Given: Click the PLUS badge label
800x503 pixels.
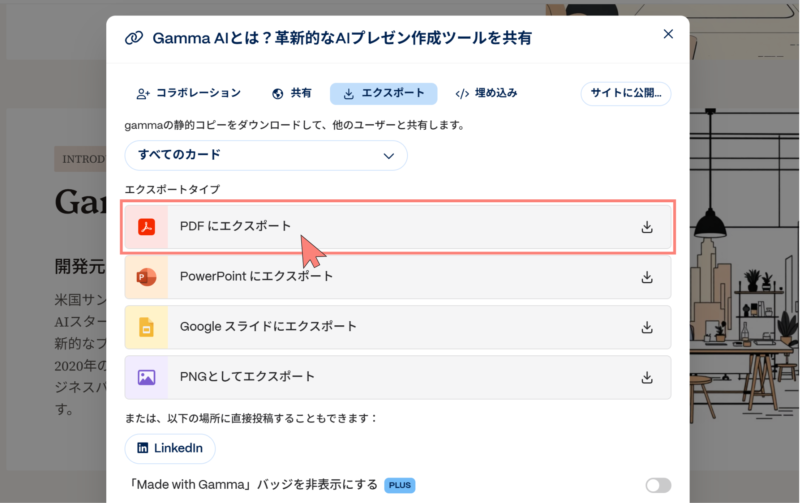Looking at the screenshot, I should pos(399,485).
